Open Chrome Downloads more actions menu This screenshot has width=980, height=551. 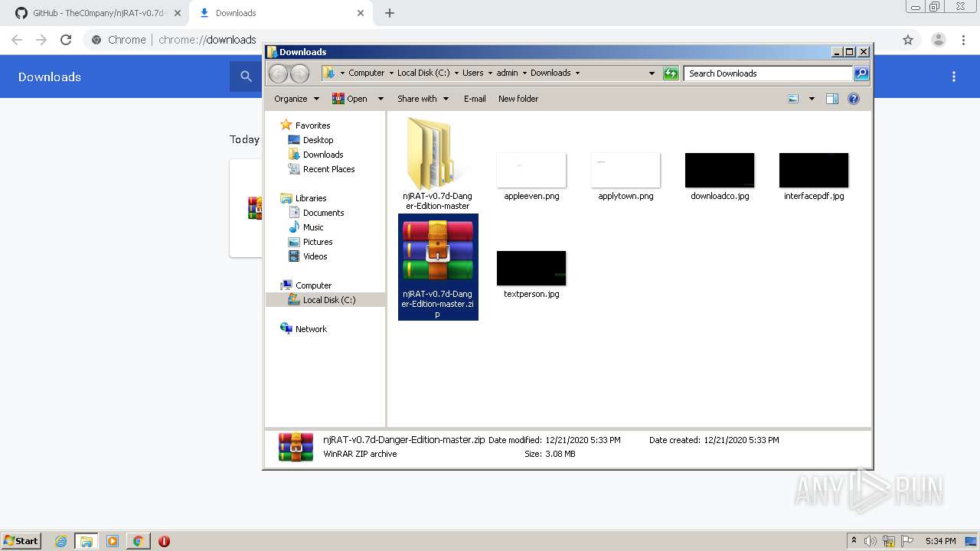click(x=954, y=77)
